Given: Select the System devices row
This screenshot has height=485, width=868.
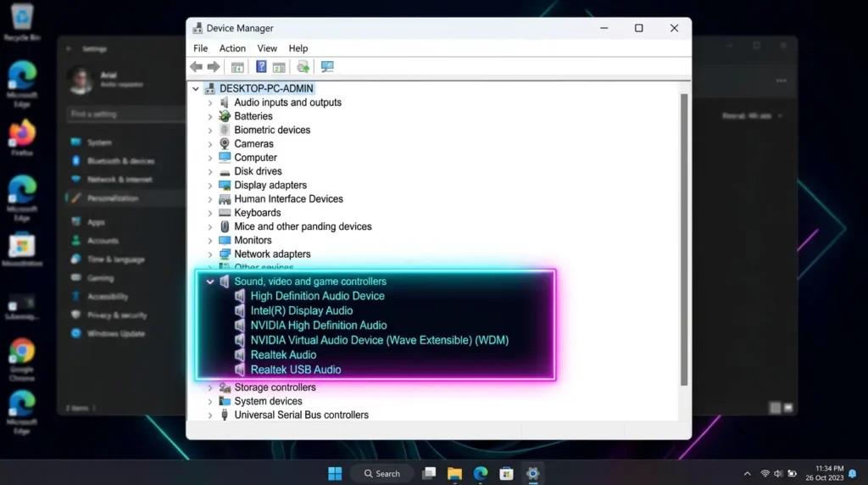Looking at the screenshot, I should 268,401.
